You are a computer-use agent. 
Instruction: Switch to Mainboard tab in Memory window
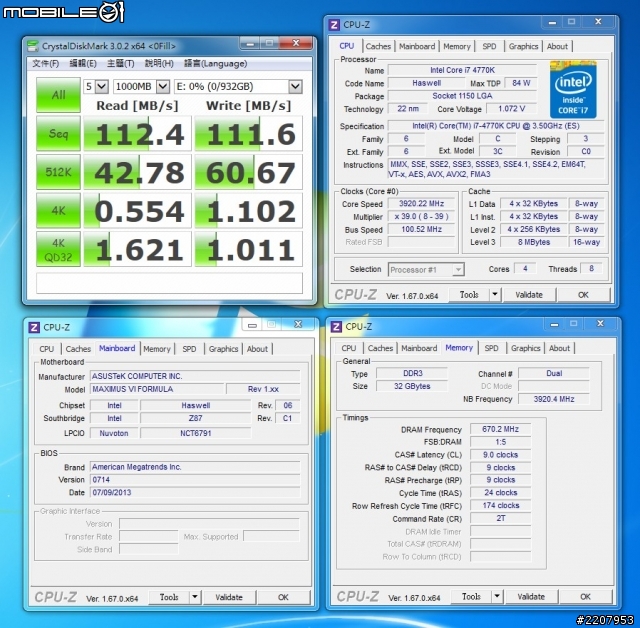[x=419, y=348]
